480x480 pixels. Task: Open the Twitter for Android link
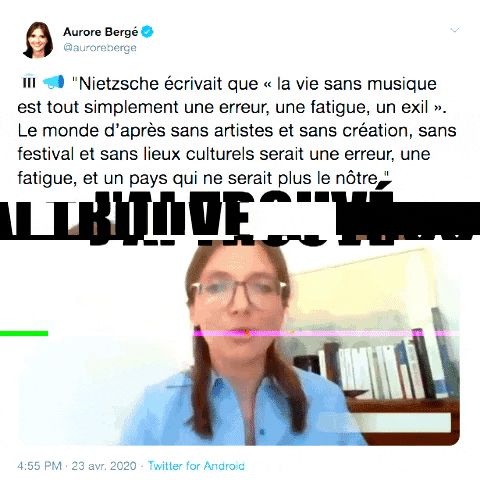click(196, 466)
